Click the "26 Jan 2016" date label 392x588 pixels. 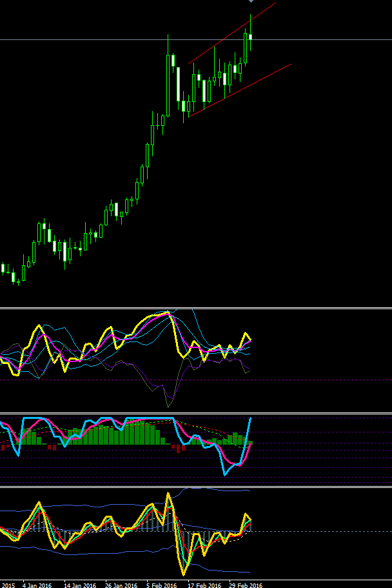[121, 585]
